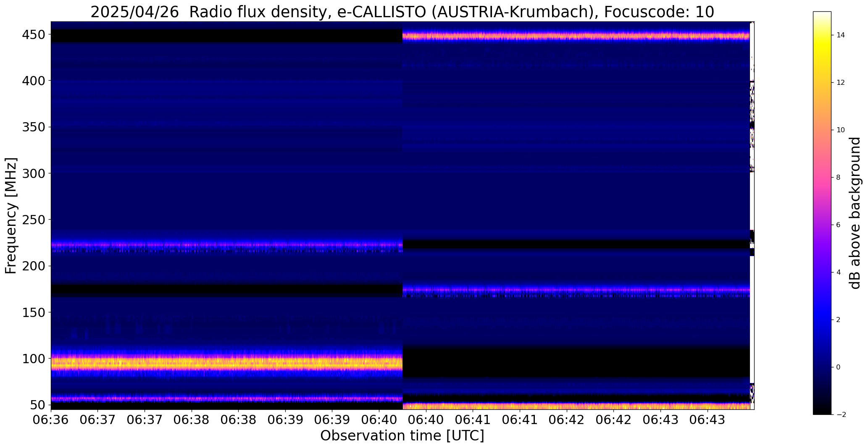
Task: Click the 0 tick on the colorbar
Action: coord(838,367)
